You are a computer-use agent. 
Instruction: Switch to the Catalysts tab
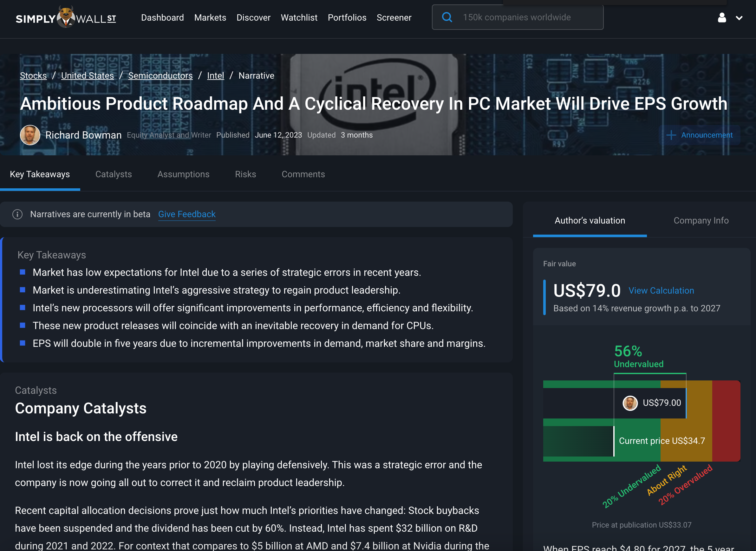[x=114, y=174]
